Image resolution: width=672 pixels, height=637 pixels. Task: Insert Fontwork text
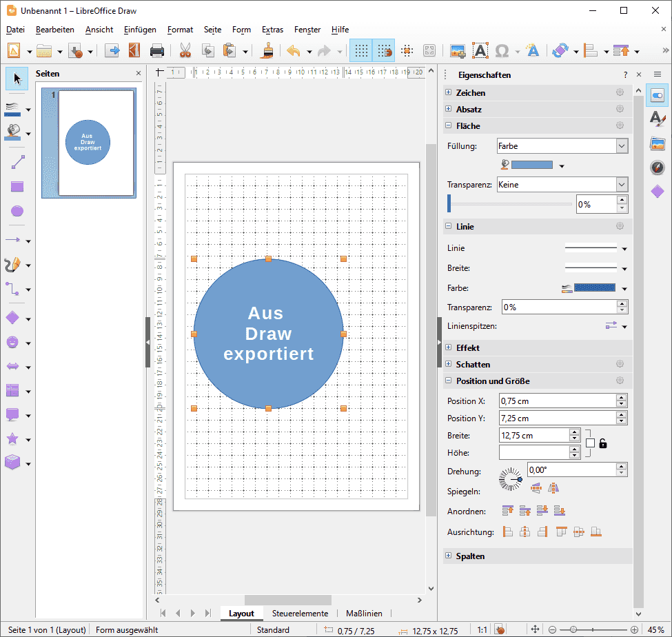pyautogui.click(x=532, y=51)
